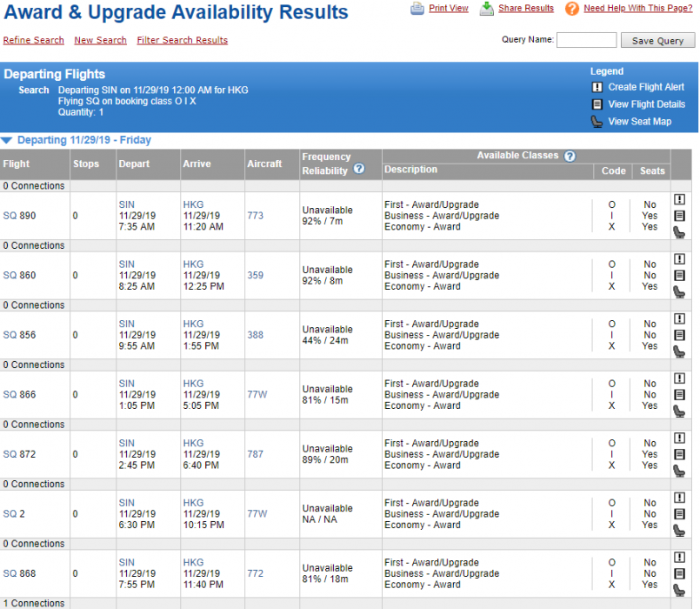Click help icon next to Available Classes
Viewport: 700px width, 609px height.
tap(570, 156)
